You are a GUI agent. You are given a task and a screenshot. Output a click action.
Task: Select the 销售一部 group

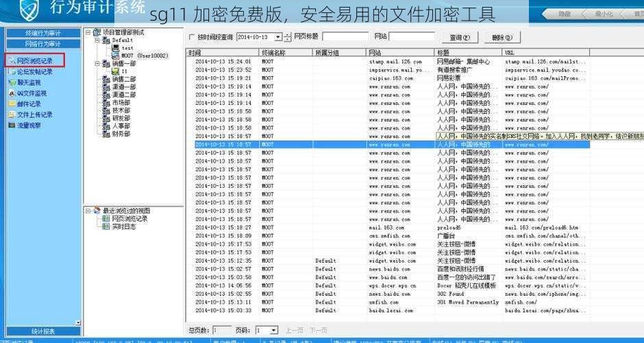pyautogui.click(x=124, y=64)
